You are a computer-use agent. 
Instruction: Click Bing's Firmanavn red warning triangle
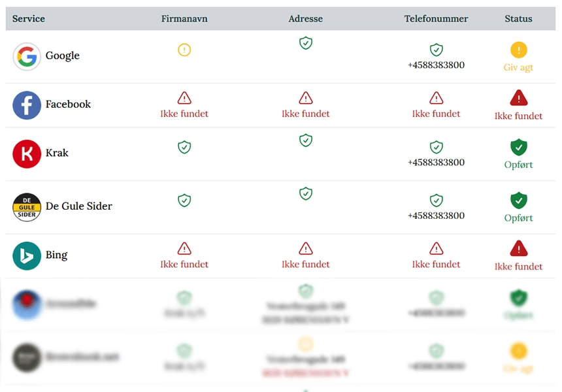(x=184, y=248)
